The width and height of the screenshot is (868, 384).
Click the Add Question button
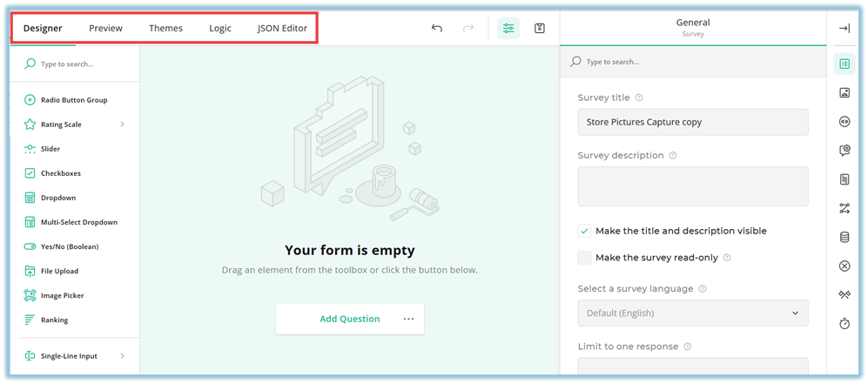click(349, 319)
